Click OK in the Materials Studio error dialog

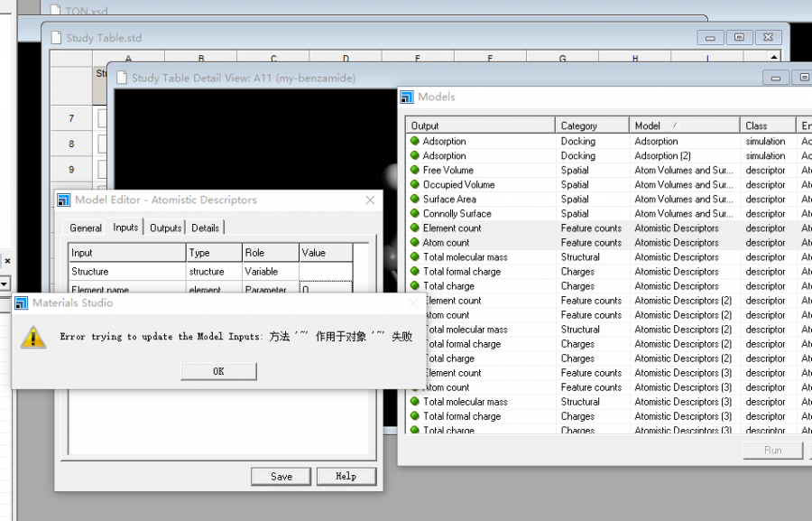(218, 371)
